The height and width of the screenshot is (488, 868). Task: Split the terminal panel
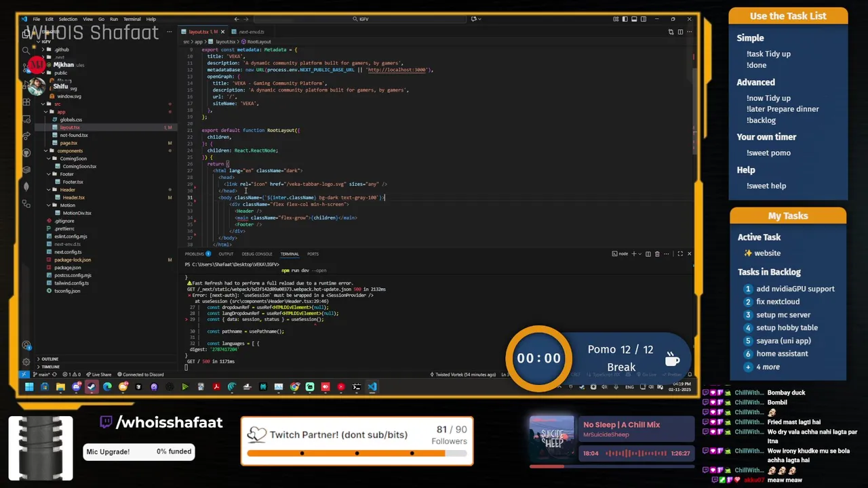point(648,254)
